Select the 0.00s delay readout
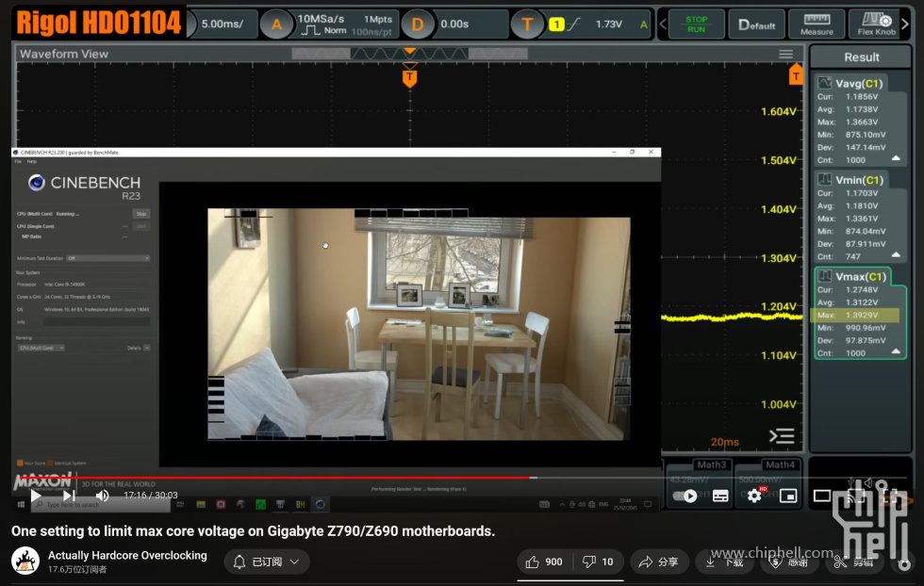The width and height of the screenshot is (924, 586). tap(454, 24)
